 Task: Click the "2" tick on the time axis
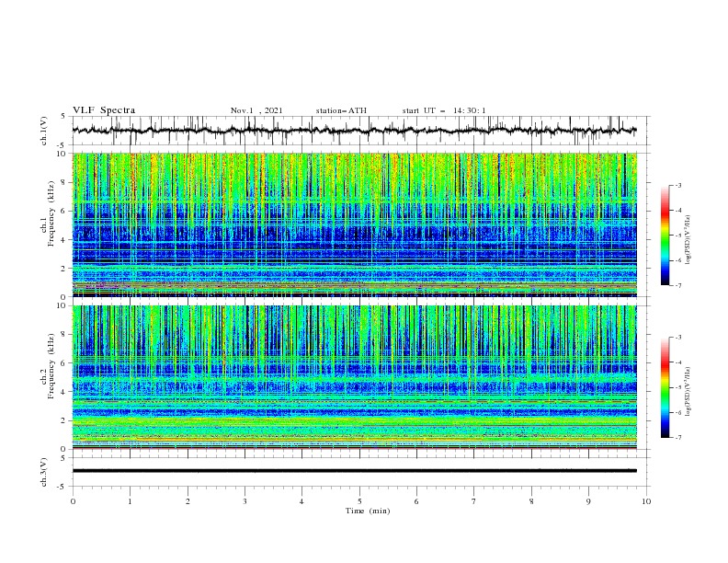pos(188,501)
